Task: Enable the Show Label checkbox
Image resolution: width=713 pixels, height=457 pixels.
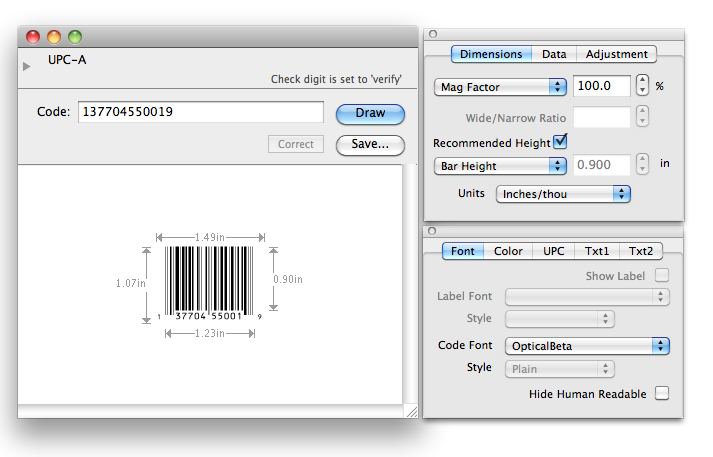Action: point(662,276)
